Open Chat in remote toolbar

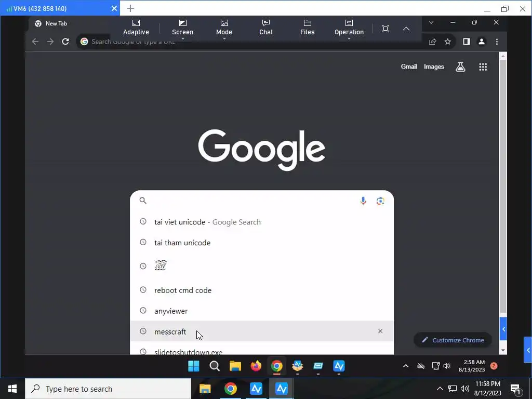pyautogui.click(x=266, y=28)
